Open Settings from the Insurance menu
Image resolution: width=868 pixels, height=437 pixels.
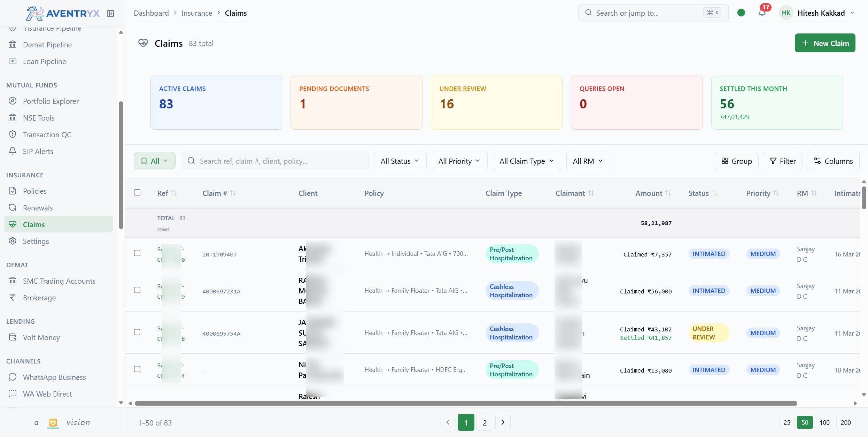pyautogui.click(x=36, y=241)
